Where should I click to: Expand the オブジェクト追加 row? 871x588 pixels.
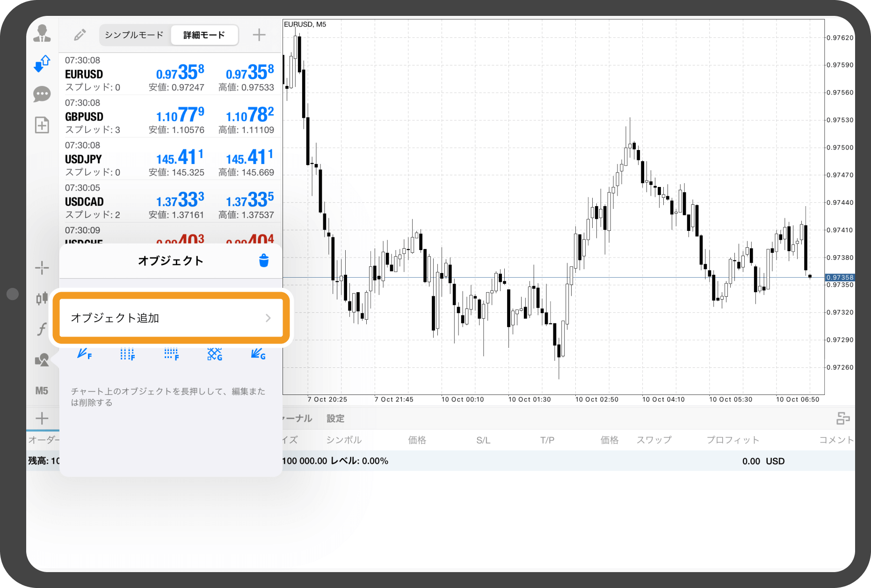click(171, 318)
